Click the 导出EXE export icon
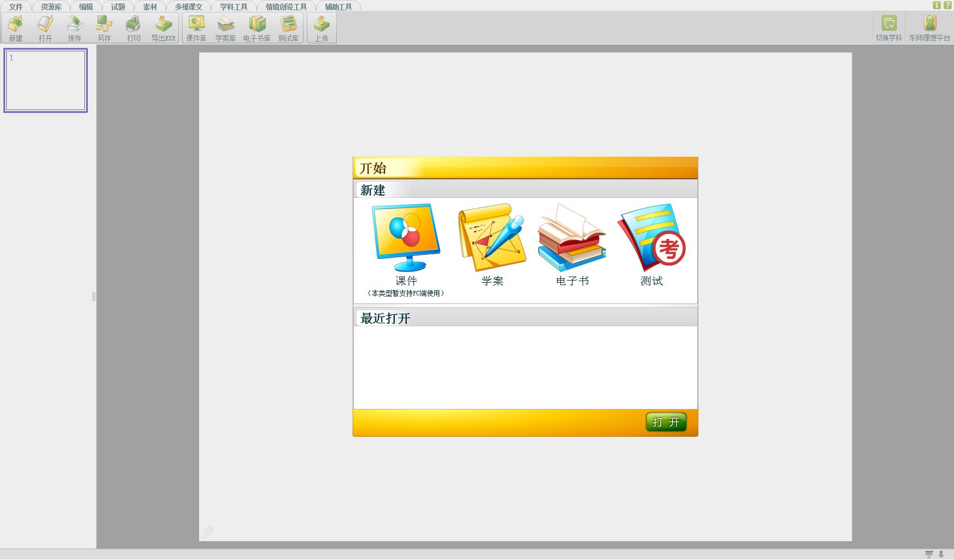 coord(163,28)
